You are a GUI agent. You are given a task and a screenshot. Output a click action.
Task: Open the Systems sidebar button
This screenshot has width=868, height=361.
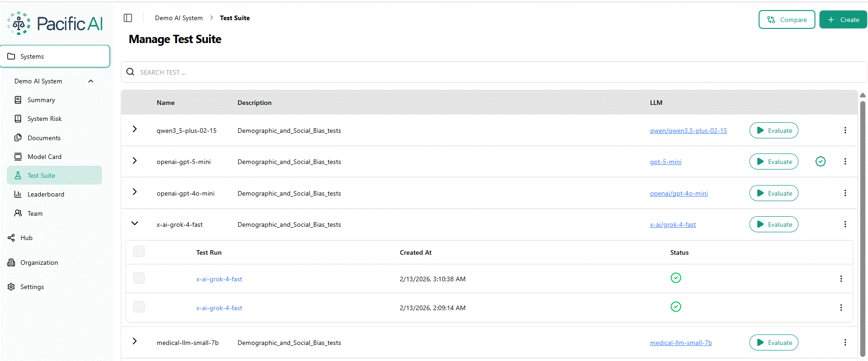point(55,56)
